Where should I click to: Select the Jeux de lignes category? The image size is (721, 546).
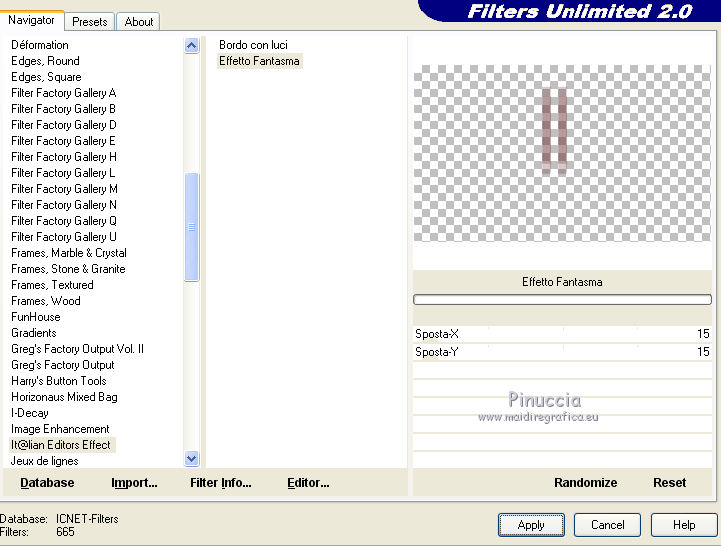44,461
